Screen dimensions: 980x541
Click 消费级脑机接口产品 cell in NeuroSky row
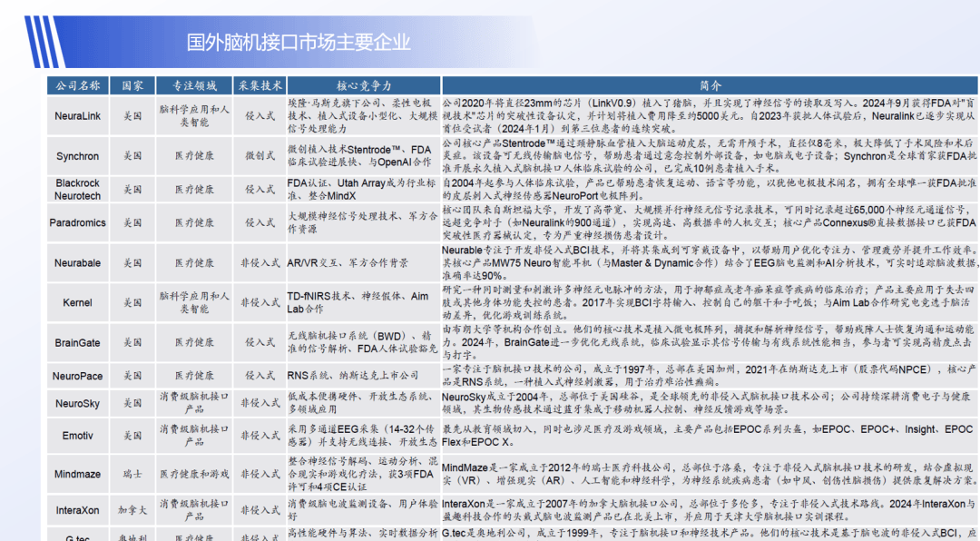194,403
